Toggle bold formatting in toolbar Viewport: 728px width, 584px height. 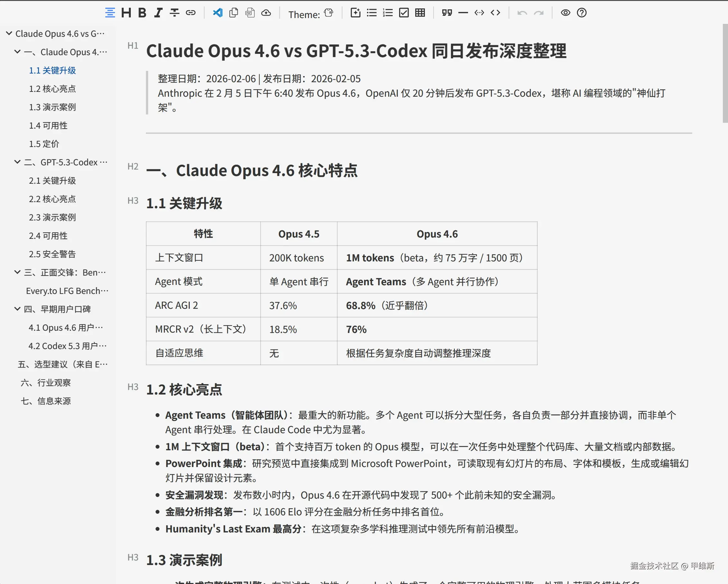[x=142, y=13]
